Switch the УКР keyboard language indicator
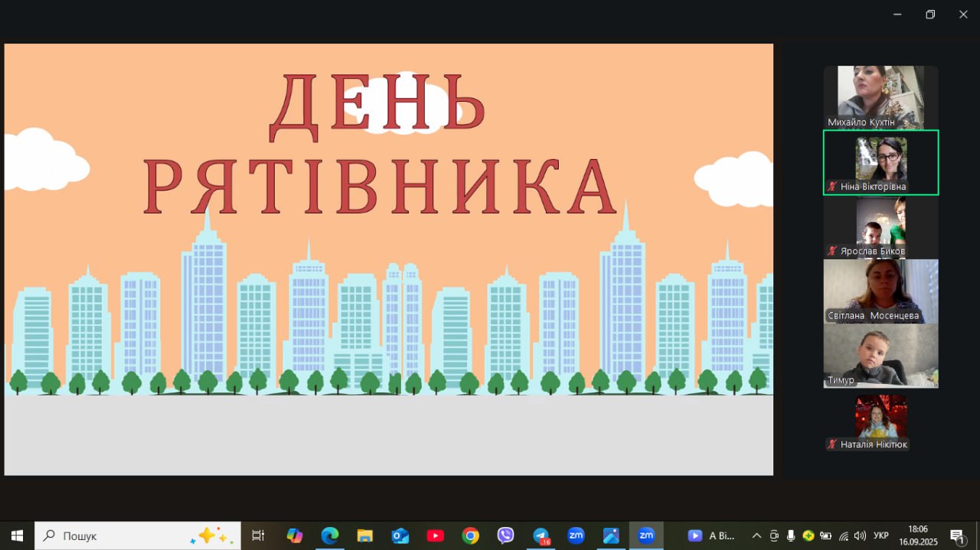The image size is (980, 550). 881,535
